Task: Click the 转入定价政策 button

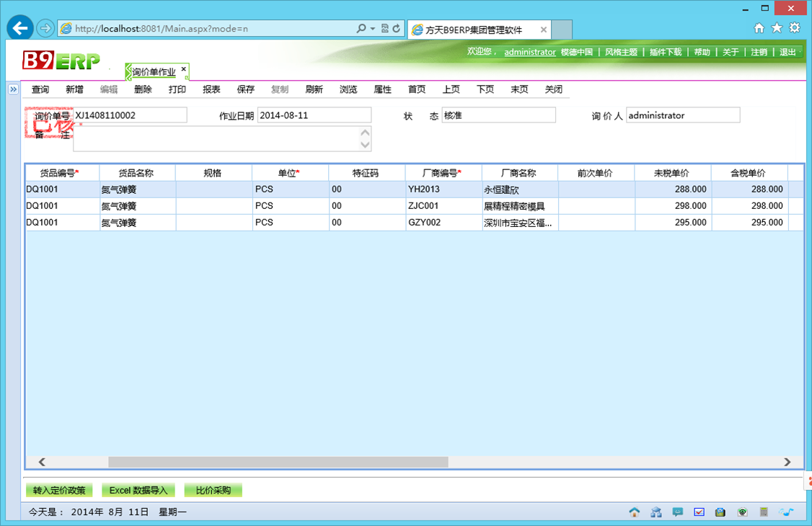Action: point(59,491)
